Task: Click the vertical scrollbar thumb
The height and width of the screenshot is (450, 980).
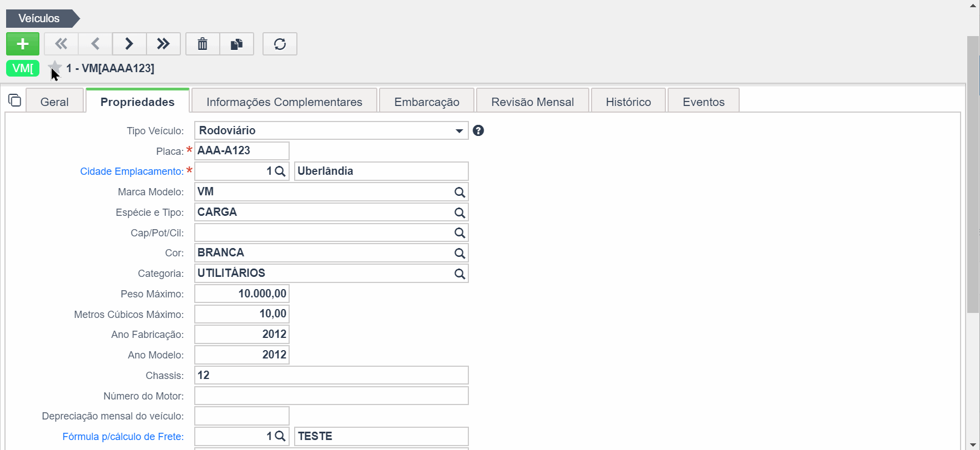Action: [x=973, y=175]
